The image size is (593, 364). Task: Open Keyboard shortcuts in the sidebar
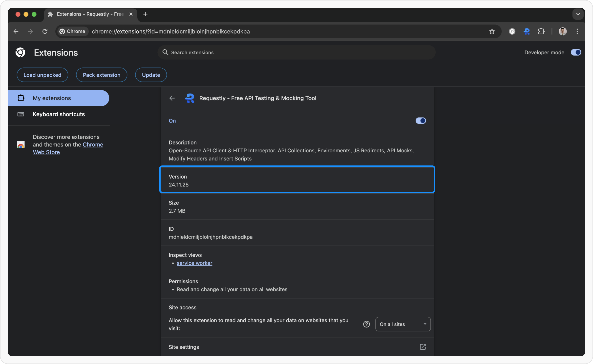click(59, 114)
